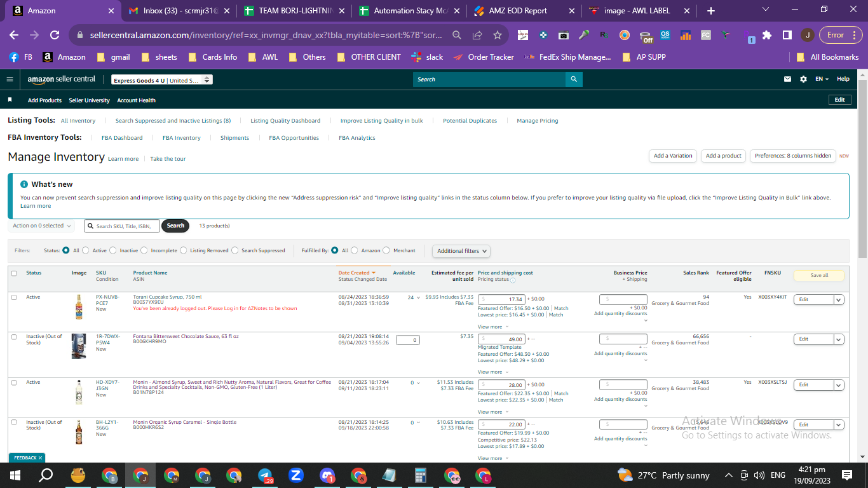Click the Add a Variation button
This screenshot has width=868, height=488.
click(674, 156)
